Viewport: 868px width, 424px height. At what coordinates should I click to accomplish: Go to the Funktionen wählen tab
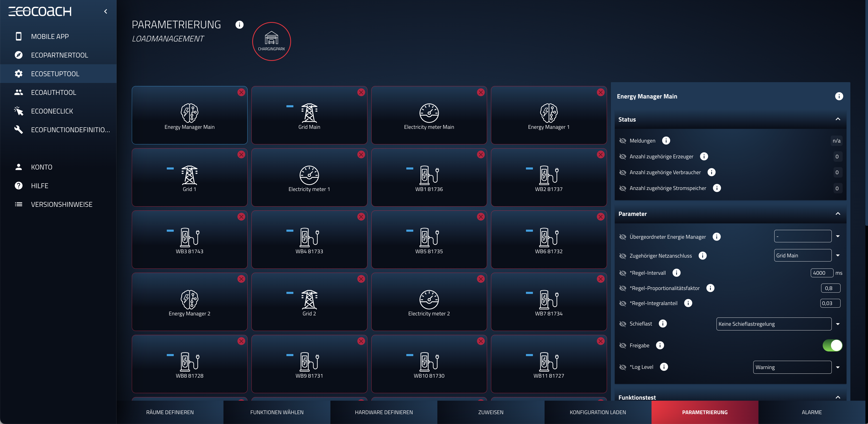pos(277,412)
